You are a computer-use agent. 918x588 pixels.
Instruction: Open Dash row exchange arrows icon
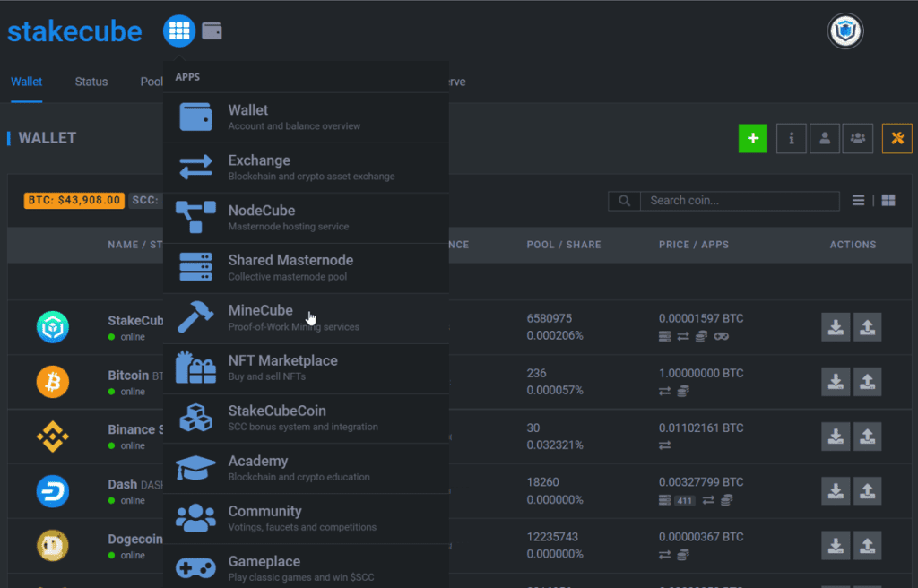click(x=708, y=500)
